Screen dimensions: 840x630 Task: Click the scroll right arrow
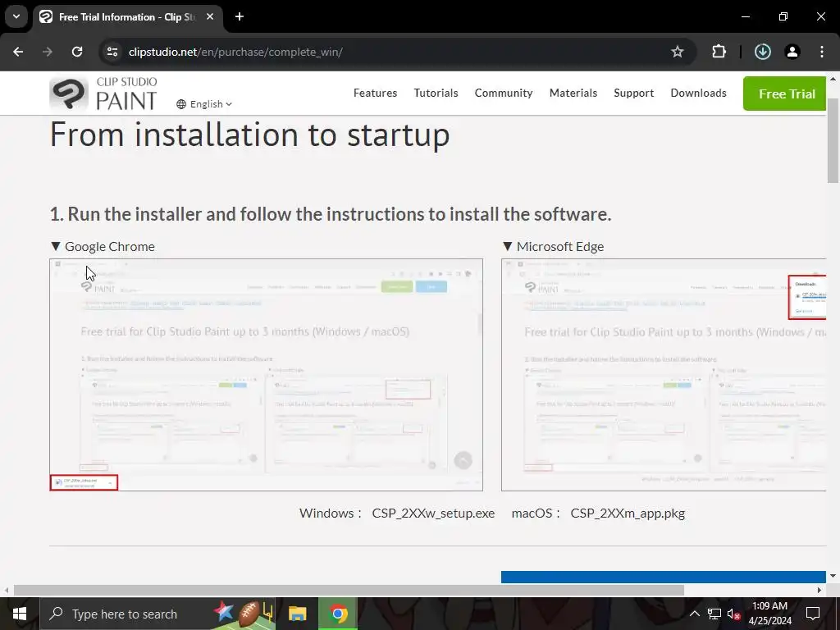819,591
